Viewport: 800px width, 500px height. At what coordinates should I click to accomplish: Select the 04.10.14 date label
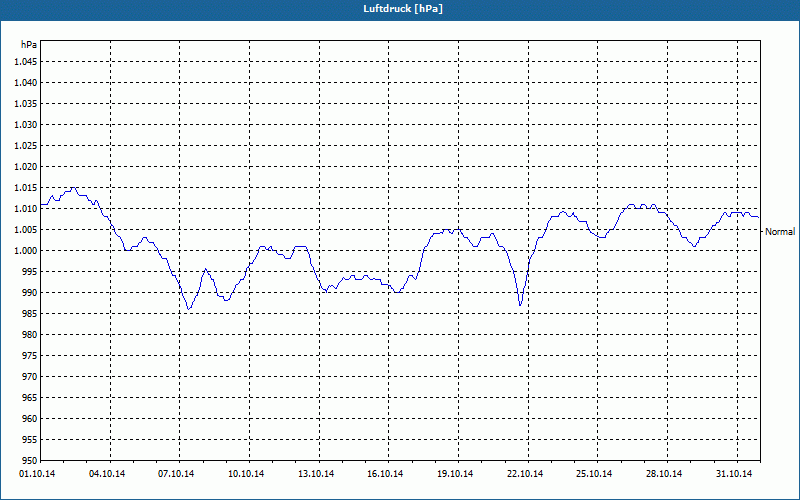coord(107,474)
